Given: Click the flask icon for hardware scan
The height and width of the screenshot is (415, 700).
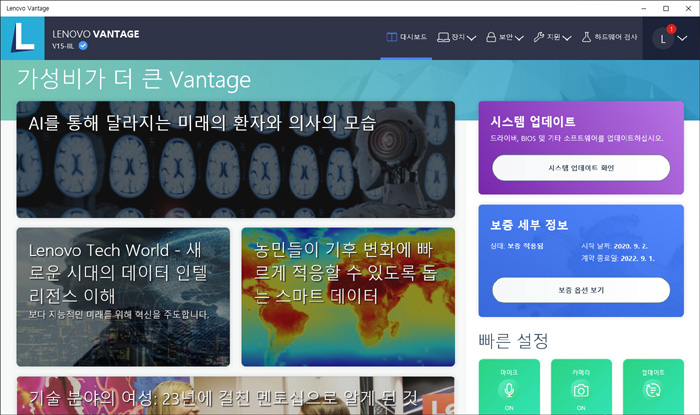Looking at the screenshot, I should [x=586, y=37].
